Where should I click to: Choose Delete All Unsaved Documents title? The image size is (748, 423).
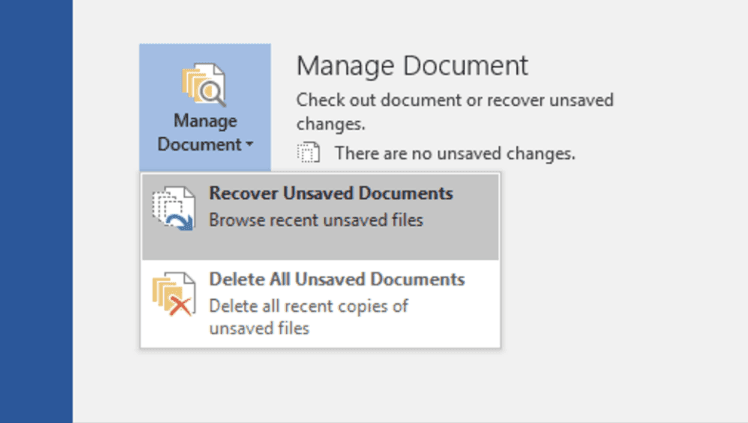tap(337, 279)
